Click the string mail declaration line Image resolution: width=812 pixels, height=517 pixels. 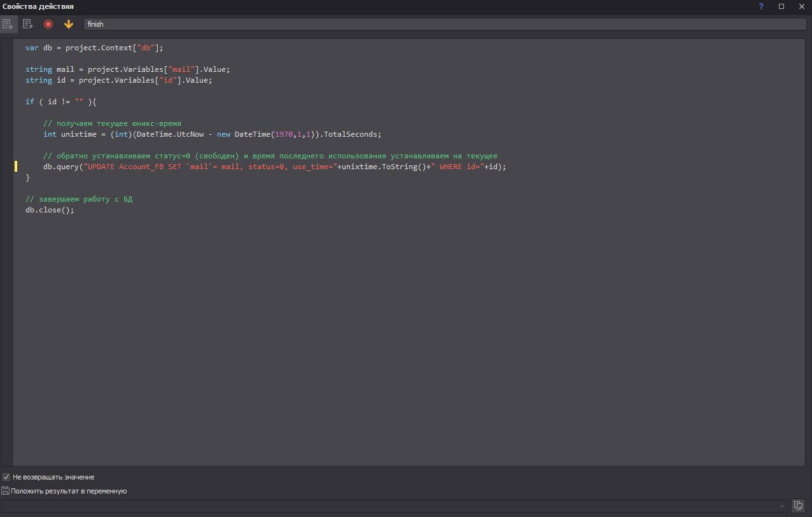click(x=127, y=69)
